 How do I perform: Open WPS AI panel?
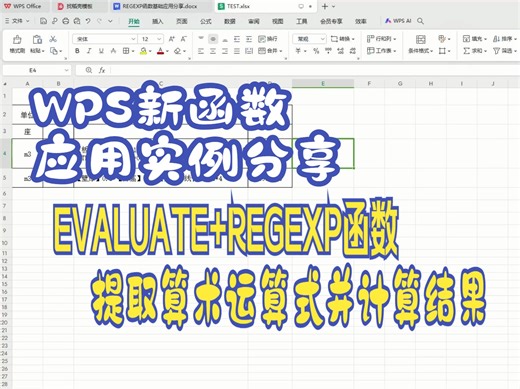click(x=398, y=21)
